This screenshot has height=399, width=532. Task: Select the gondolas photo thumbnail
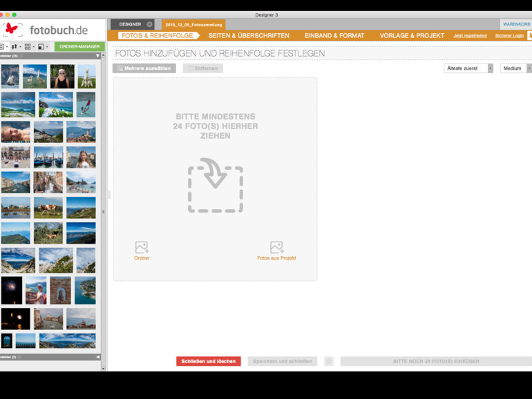click(x=48, y=157)
